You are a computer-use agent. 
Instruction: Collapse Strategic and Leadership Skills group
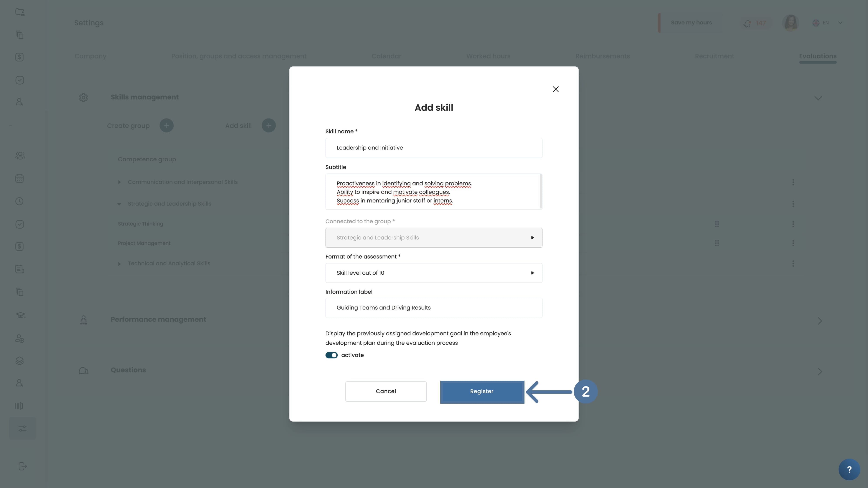(119, 204)
